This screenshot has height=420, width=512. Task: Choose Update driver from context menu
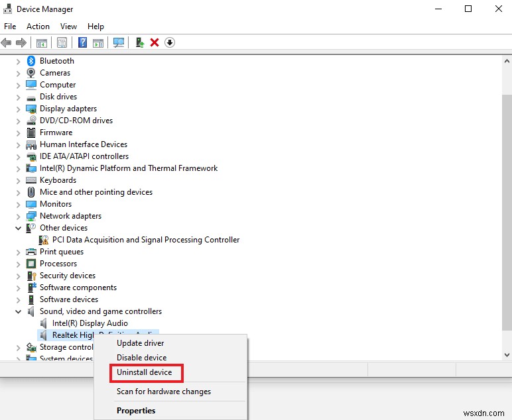pyautogui.click(x=141, y=343)
